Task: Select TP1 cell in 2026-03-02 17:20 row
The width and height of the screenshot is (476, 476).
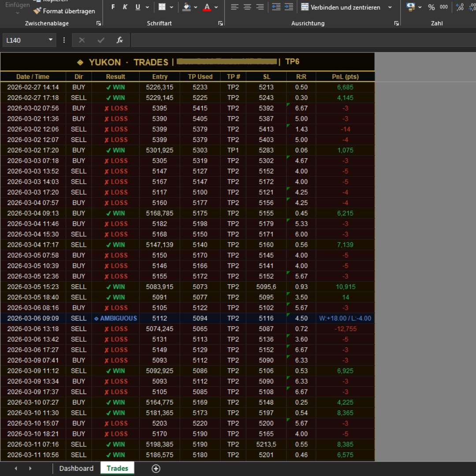Action: 233,150
